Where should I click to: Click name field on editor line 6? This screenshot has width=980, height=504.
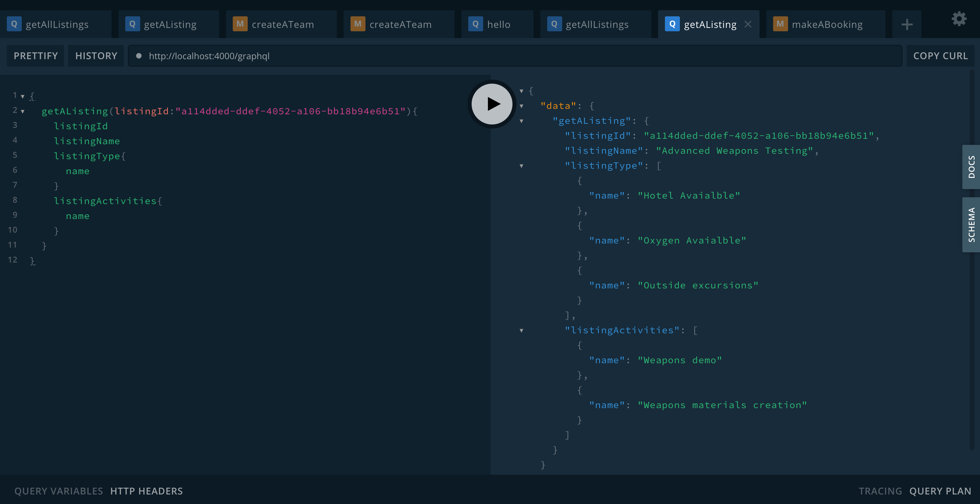coord(78,171)
